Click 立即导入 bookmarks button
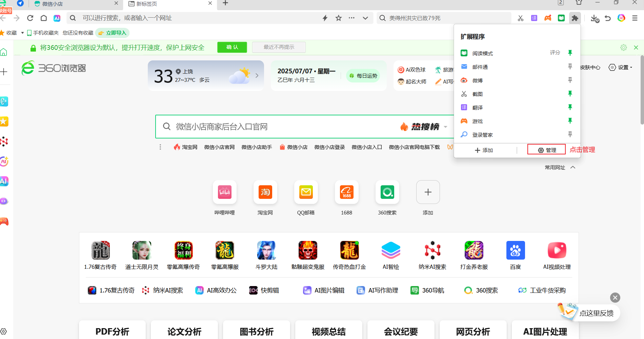 pyautogui.click(x=112, y=33)
